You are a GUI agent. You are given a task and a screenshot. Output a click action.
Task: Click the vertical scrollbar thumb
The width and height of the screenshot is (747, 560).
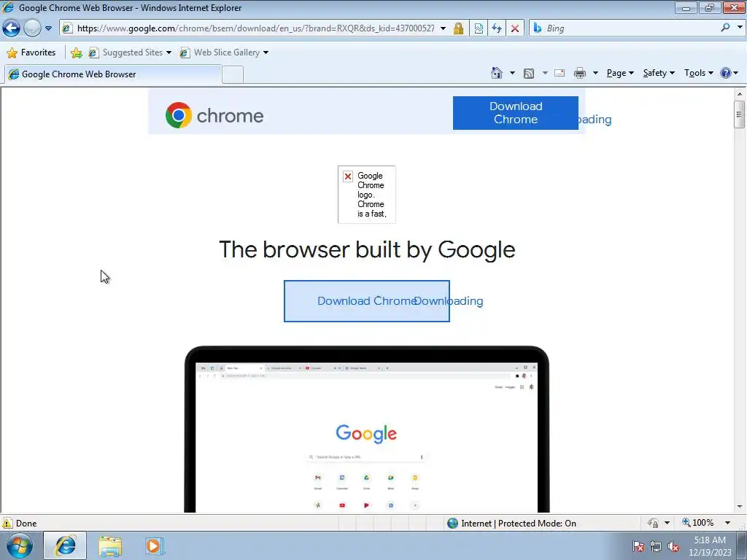(x=740, y=114)
